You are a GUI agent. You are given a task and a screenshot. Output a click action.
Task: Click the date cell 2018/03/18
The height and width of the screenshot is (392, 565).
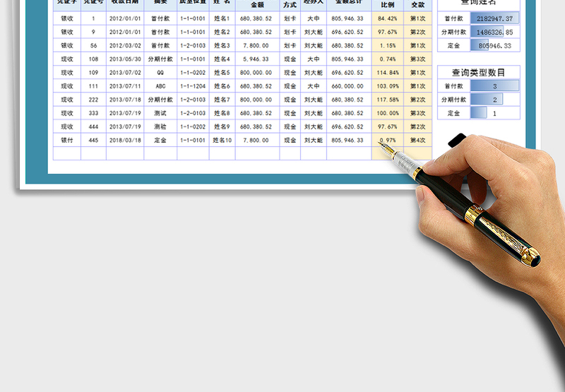[125, 140]
